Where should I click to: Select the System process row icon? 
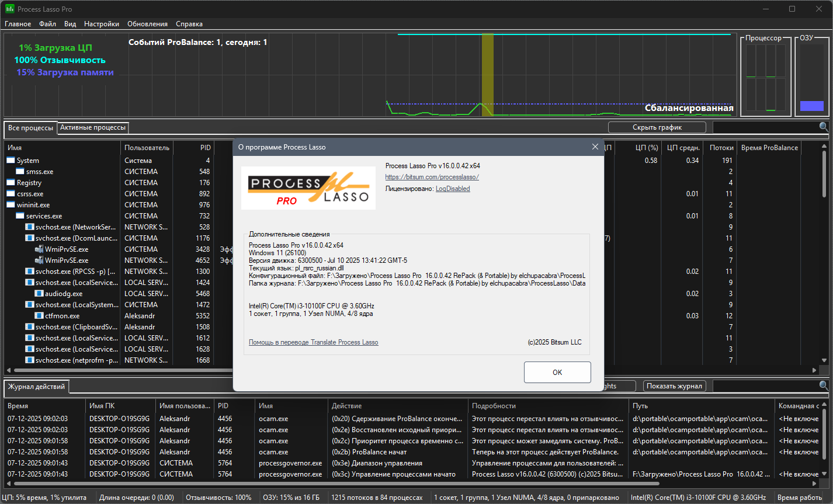(11, 161)
